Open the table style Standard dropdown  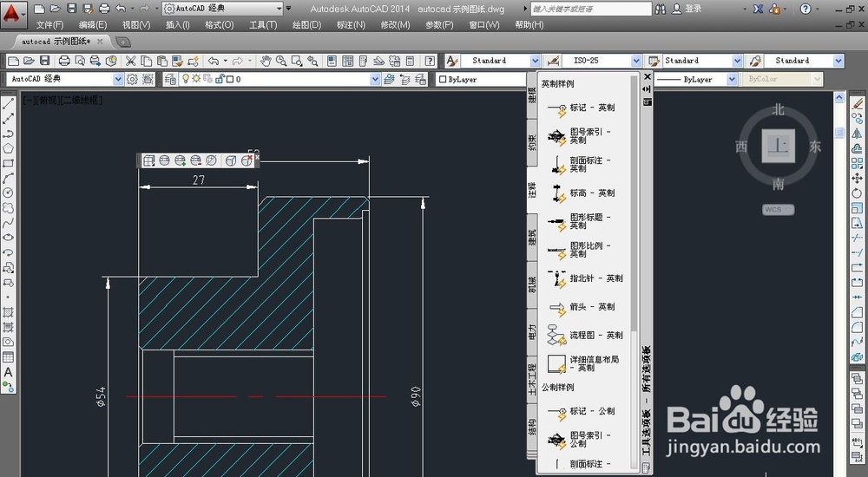[737, 61]
